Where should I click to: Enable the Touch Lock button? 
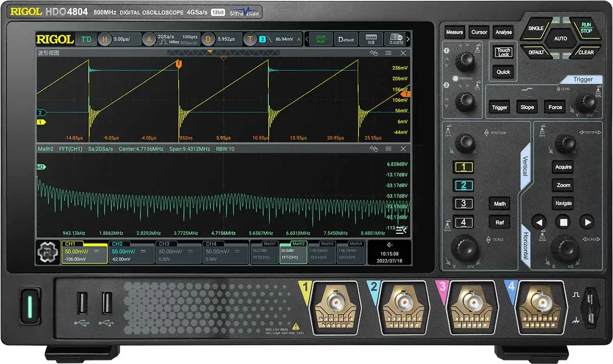pos(503,52)
